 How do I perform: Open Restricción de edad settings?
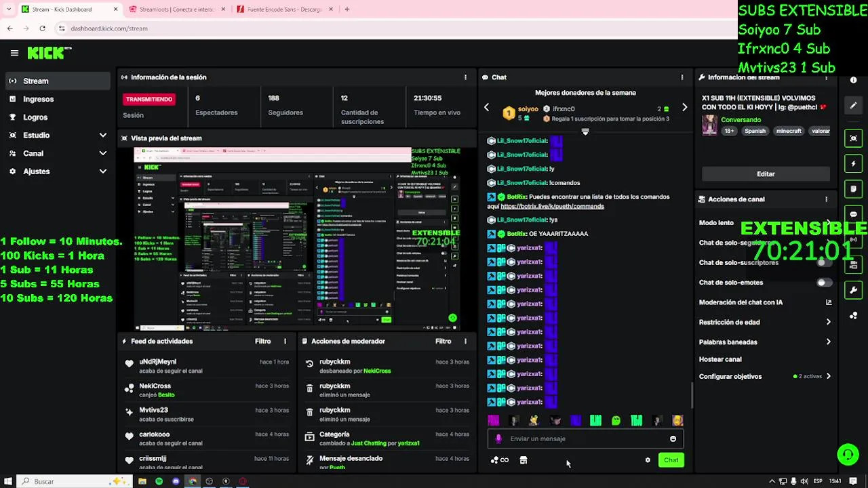(765, 323)
